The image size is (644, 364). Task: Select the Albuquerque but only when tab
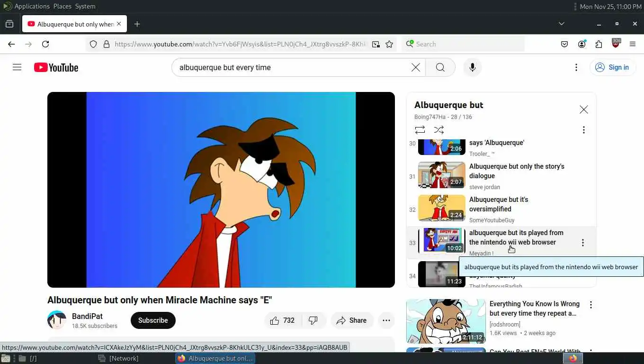pos(74,24)
